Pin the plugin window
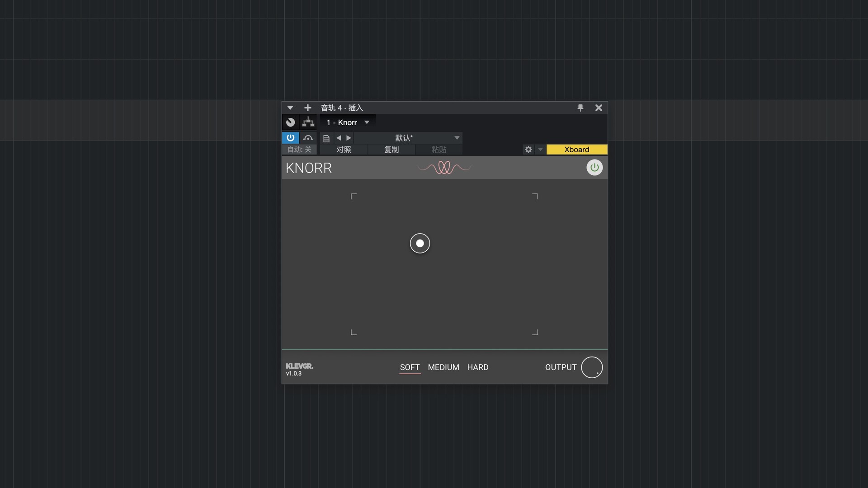The height and width of the screenshot is (488, 868). pos(580,108)
